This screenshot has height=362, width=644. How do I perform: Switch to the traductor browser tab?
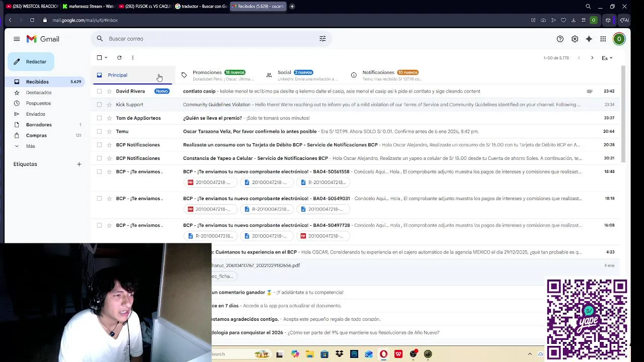pos(201,6)
